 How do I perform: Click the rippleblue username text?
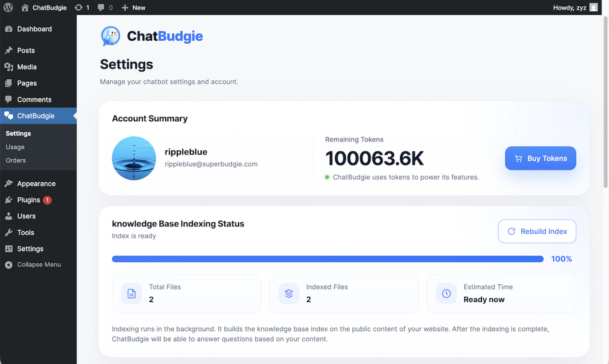coord(186,152)
